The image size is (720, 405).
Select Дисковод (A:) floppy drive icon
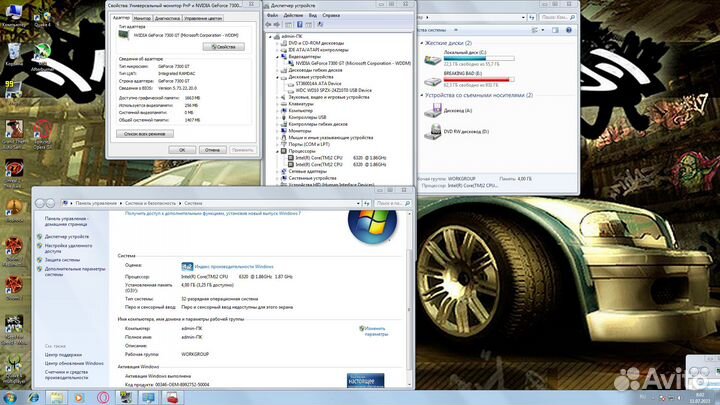pyautogui.click(x=433, y=110)
